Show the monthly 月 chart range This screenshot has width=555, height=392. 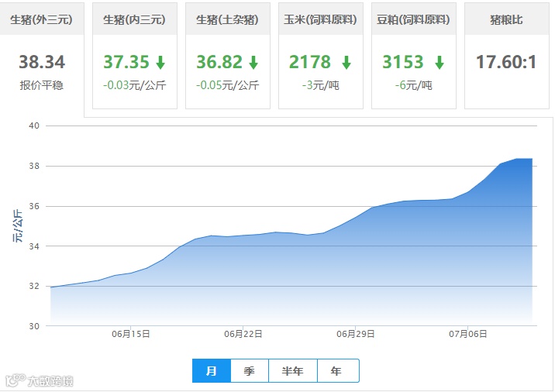[x=212, y=371]
